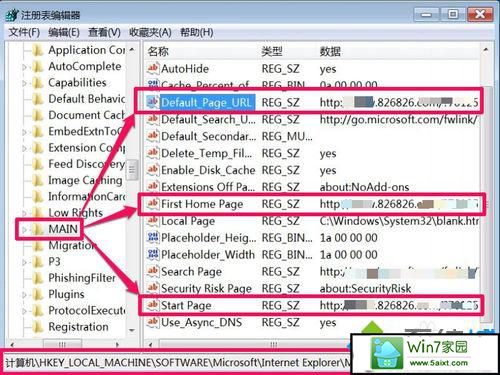Viewport: 500px width, 375px height.
Task: Select the Document Cach folder icon
Action: click(x=38, y=115)
